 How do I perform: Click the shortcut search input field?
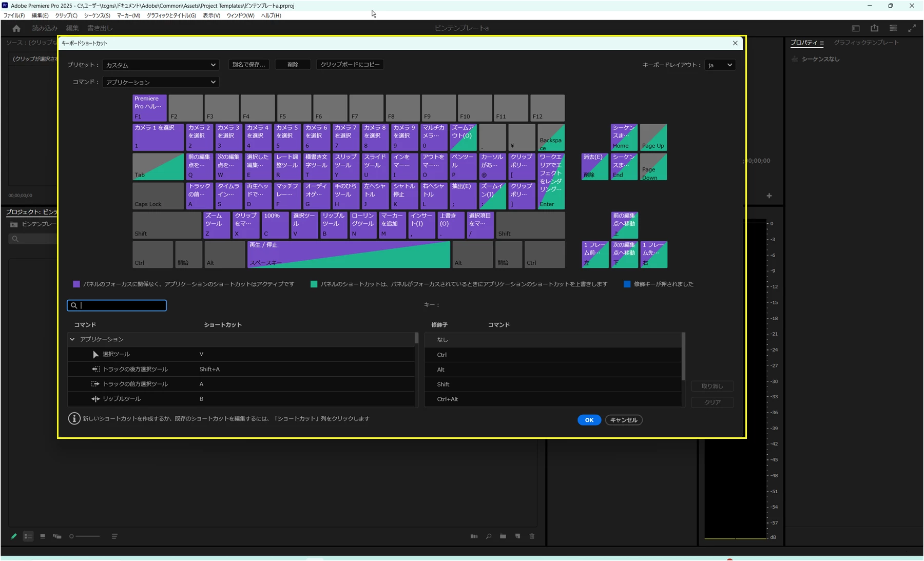(117, 305)
